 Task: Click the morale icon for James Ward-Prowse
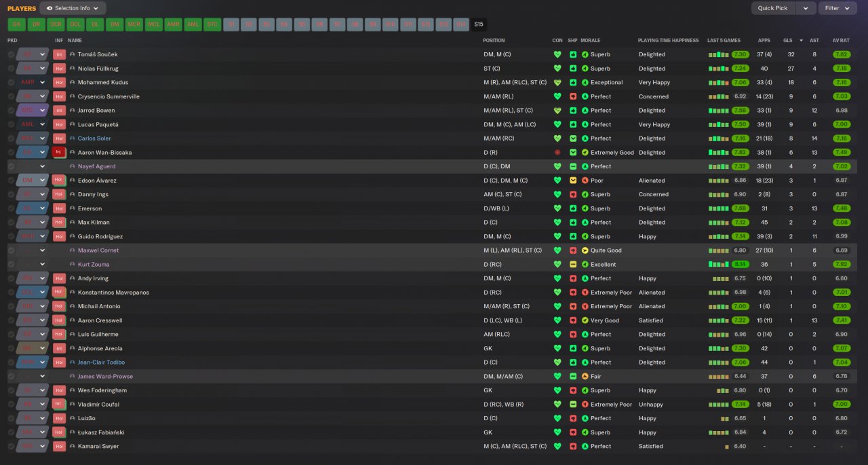coord(585,376)
